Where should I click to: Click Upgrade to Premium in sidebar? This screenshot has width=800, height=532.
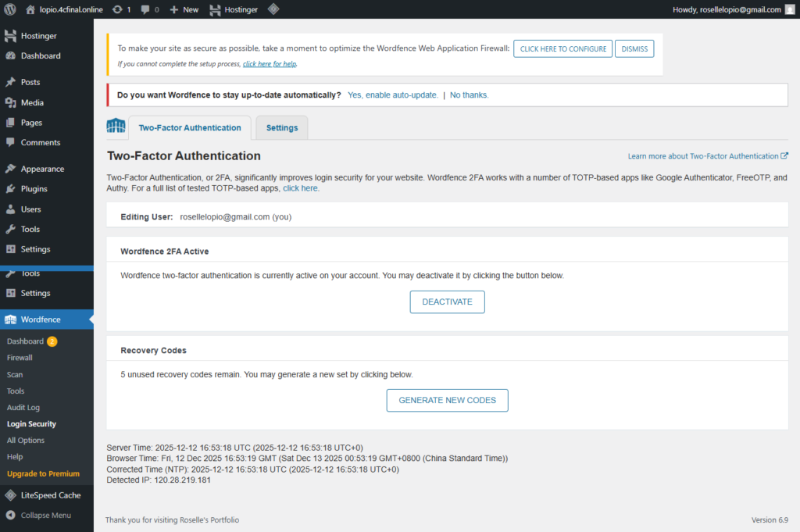click(x=43, y=473)
